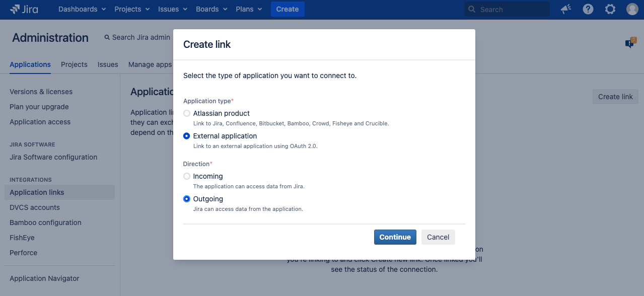Click the Create link button on page
Image resolution: width=644 pixels, height=296 pixels.
615,97
